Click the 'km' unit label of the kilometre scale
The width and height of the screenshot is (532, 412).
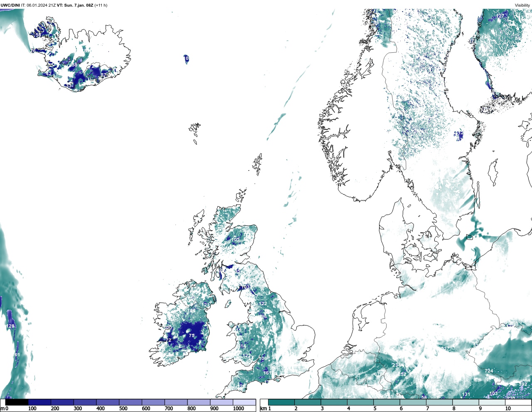(x=263, y=409)
